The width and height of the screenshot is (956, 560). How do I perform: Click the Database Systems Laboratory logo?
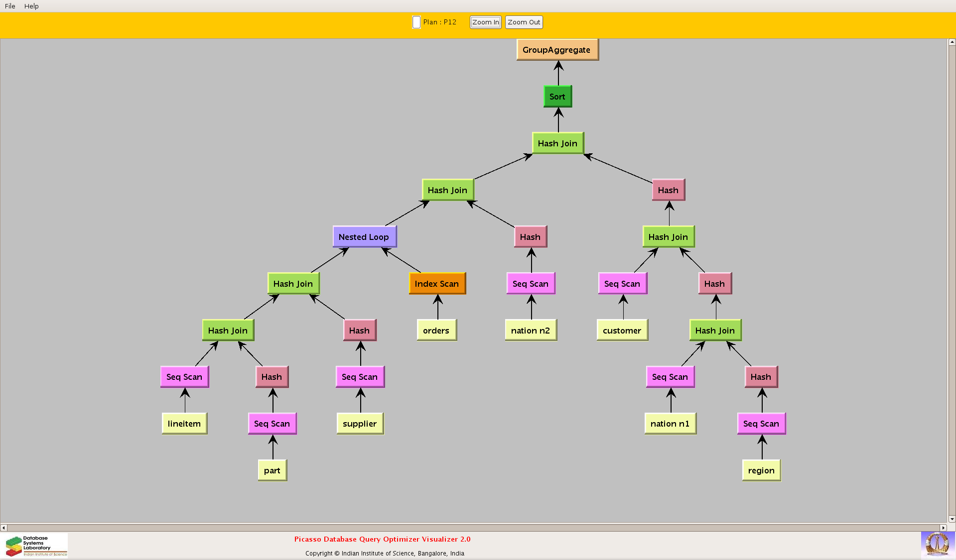(36, 546)
